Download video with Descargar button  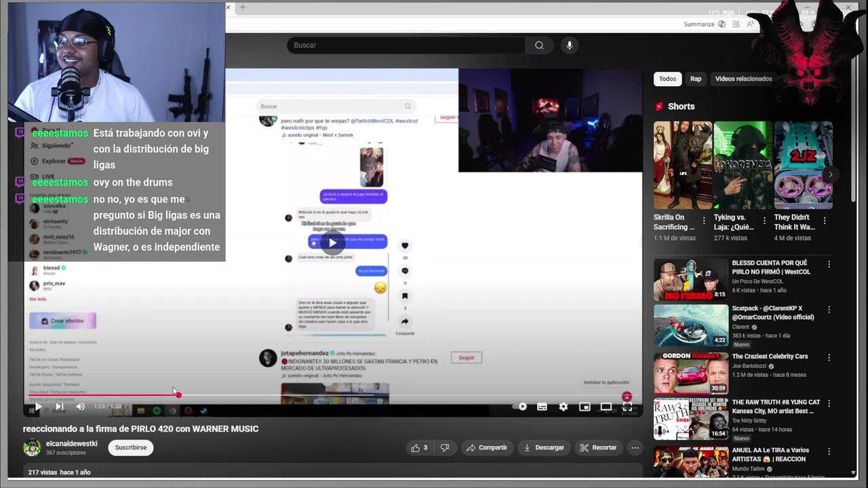pyautogui.click(x=544, y=447)
